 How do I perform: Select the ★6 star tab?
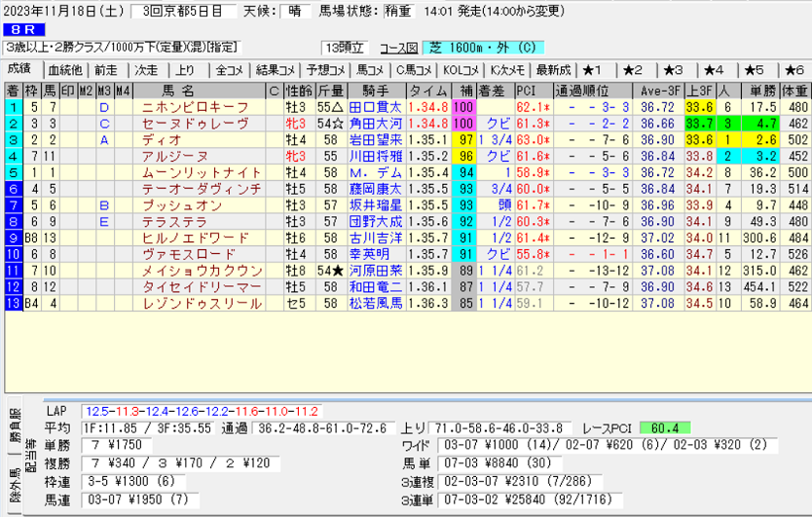(x=792, y=70)
